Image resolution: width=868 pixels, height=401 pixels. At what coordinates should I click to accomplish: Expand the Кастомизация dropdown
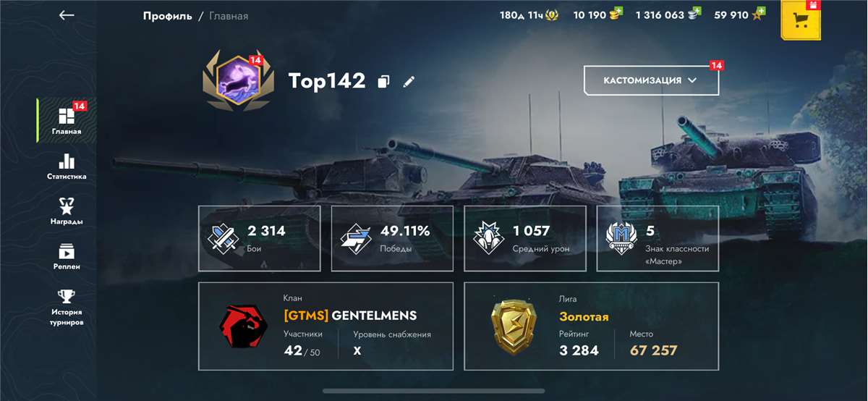coord(651,80)
